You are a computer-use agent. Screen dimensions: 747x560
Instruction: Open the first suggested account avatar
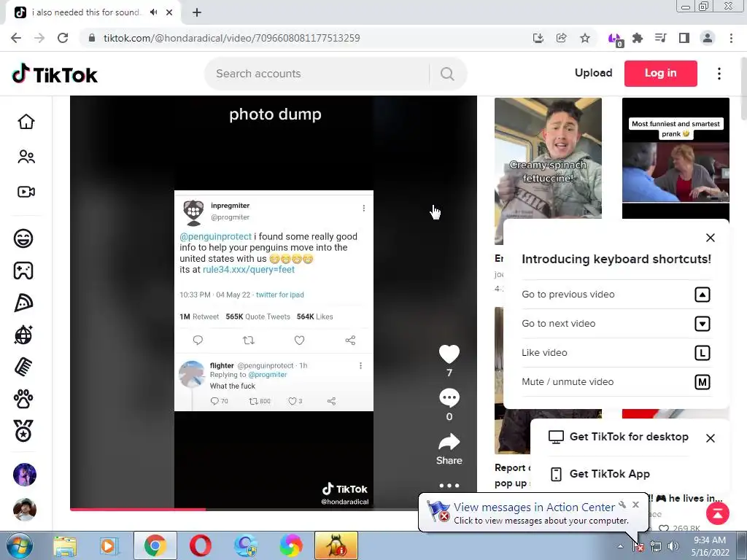click(x=24, y=475)
